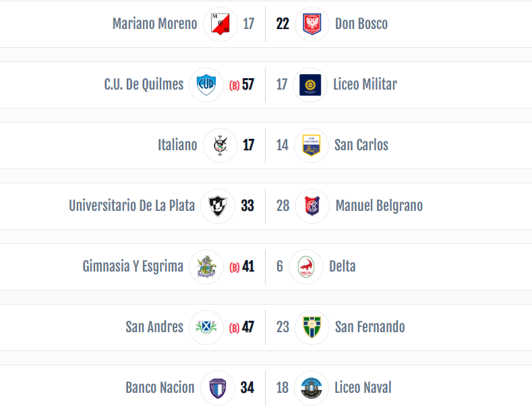Click the San Andres flag crest
The width and height of the screenshot is (532, 407).
pyautogui.click(x=206, y=327)
